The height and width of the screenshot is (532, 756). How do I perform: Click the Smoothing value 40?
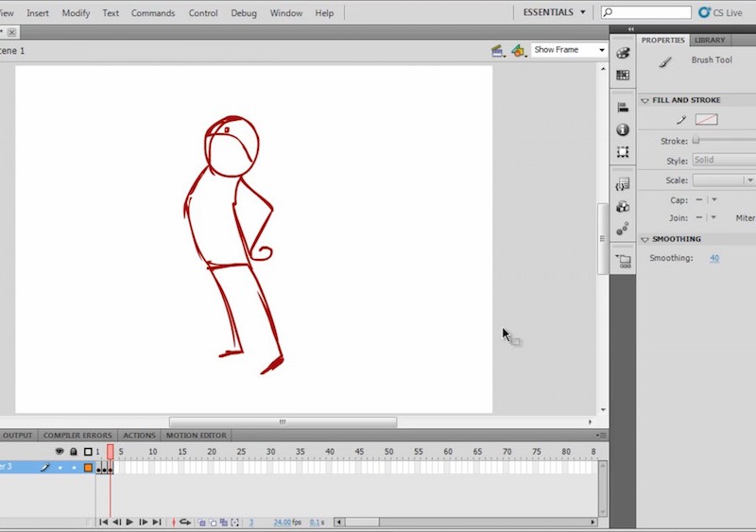(x=714, y=258)
